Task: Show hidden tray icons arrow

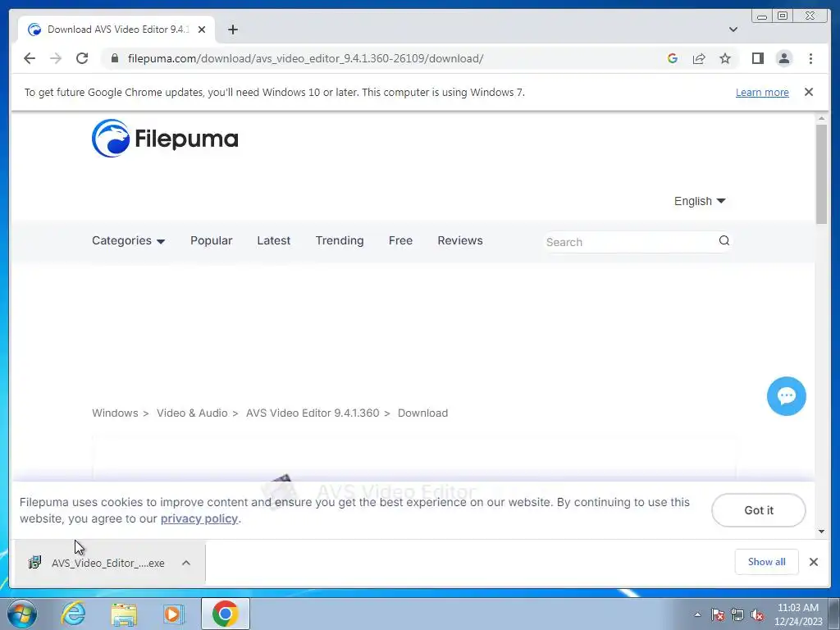Action: pyautogui.click(x=697, y=614)
